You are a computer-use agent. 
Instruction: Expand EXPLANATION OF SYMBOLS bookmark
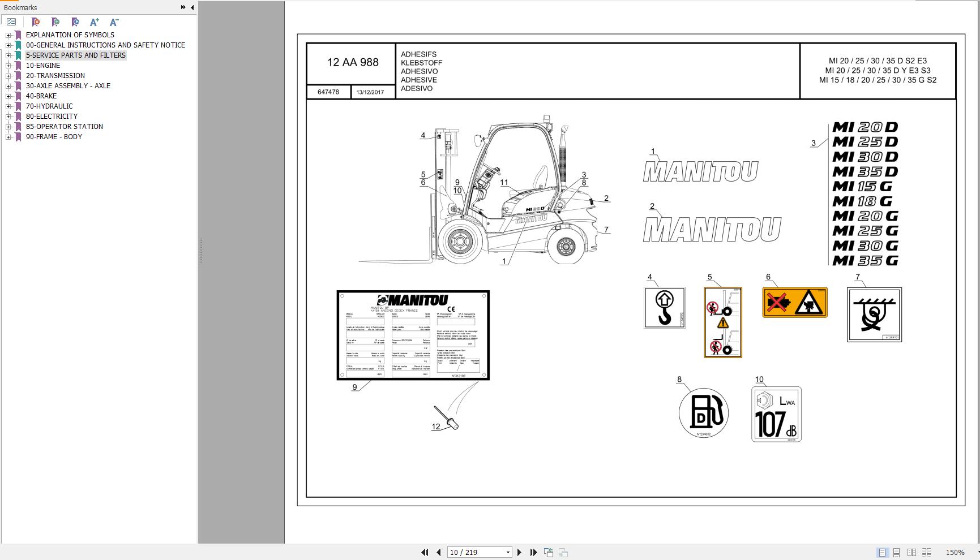8,35
